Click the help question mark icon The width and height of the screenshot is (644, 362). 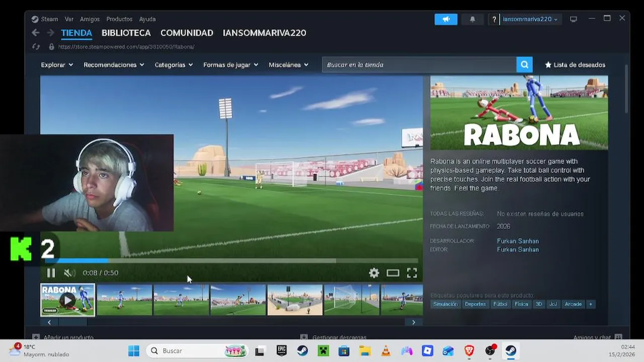coord(495,19)
